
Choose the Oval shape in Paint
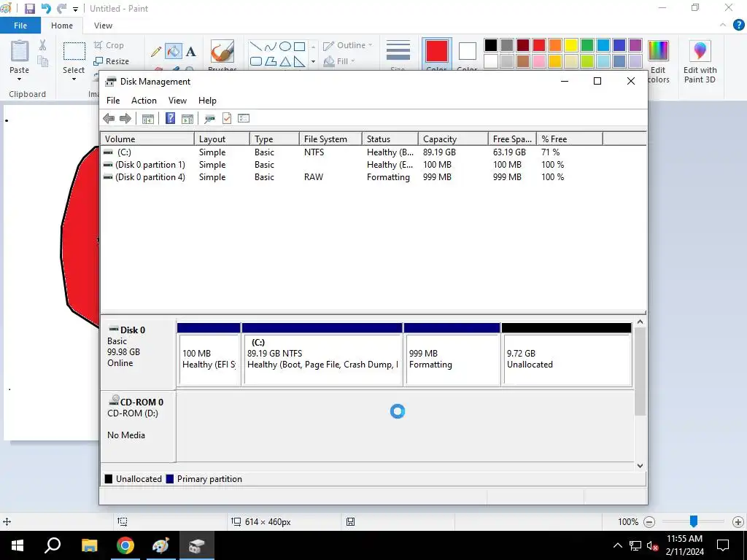[x=285, y=47]
